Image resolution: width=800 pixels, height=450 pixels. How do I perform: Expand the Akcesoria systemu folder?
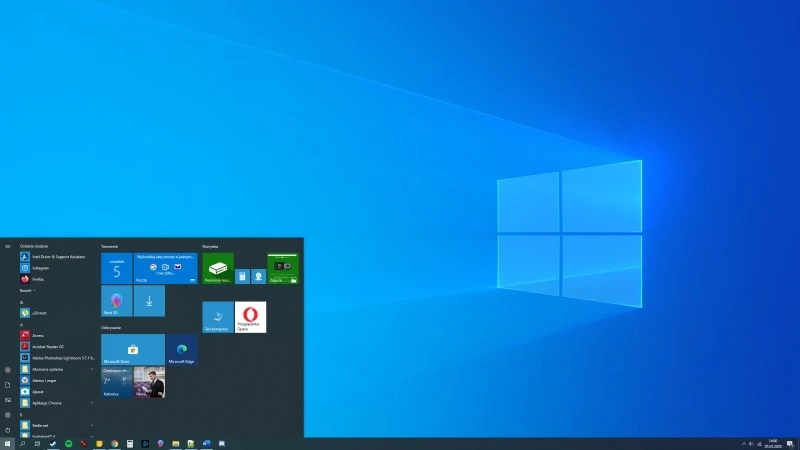[x=57, y=369]
